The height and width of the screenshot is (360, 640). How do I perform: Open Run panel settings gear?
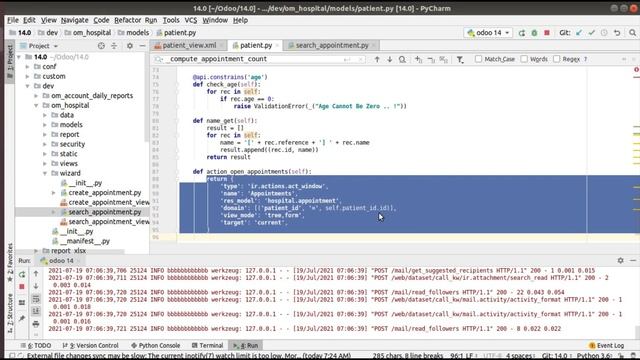coord(620,260)
